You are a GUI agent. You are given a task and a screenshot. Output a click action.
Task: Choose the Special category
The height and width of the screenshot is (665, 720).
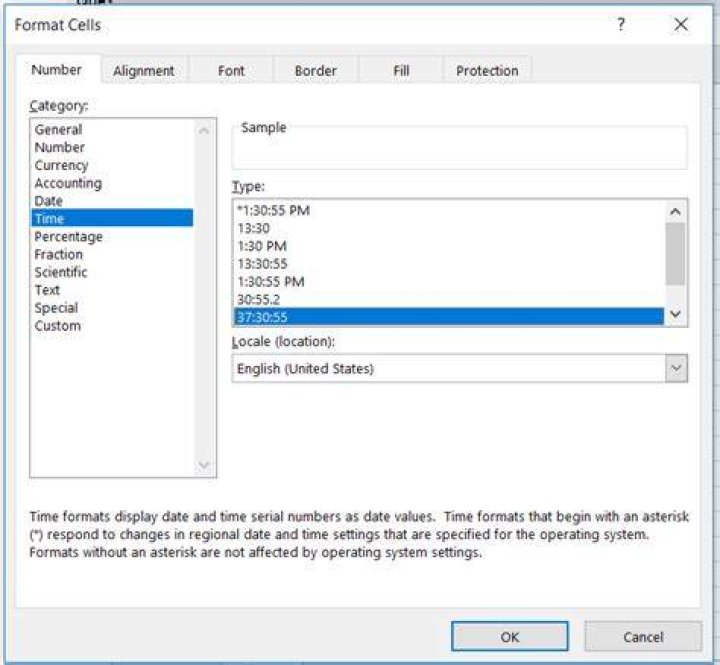click(x=112, y=308)
